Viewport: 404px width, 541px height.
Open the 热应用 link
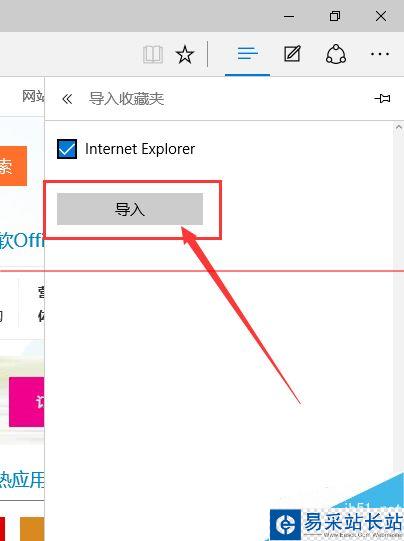[22, 480]
